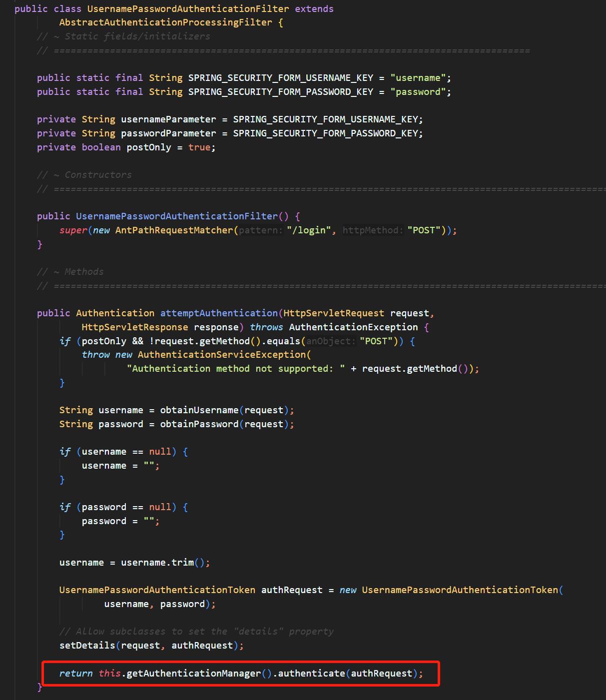The width and height of the screenshot is (606, 700).
Task: Click the "Authentication method not supported" string
Action: [x=235, y=369]
